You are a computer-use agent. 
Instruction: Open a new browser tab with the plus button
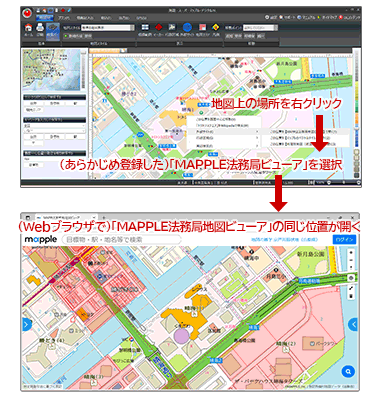click(103, 217)
